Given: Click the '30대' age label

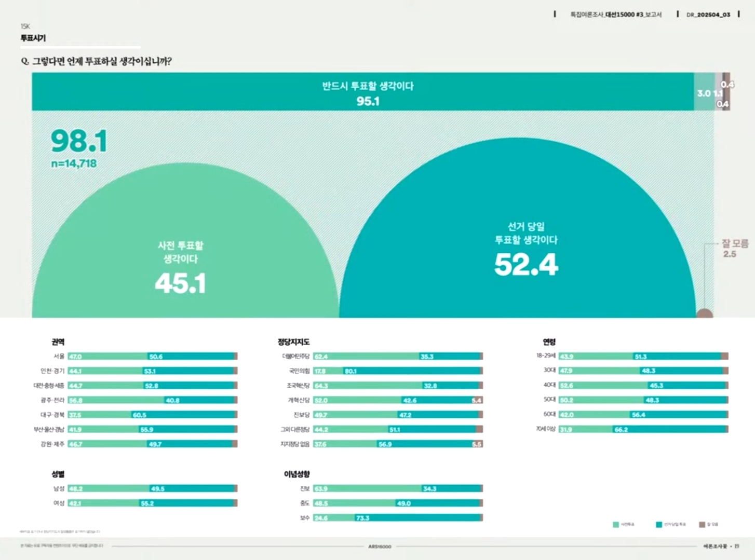Looking at the screenshot, I should [x=550, y=371].
